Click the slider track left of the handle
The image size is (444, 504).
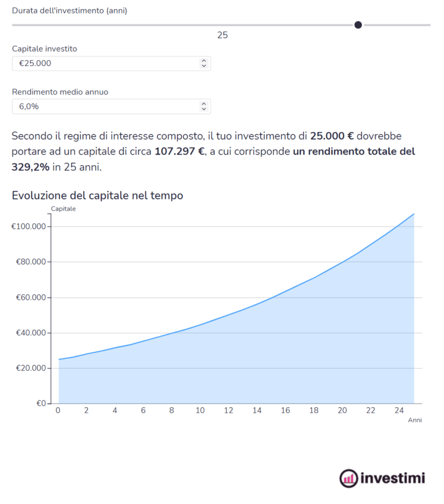pos(173,25)
